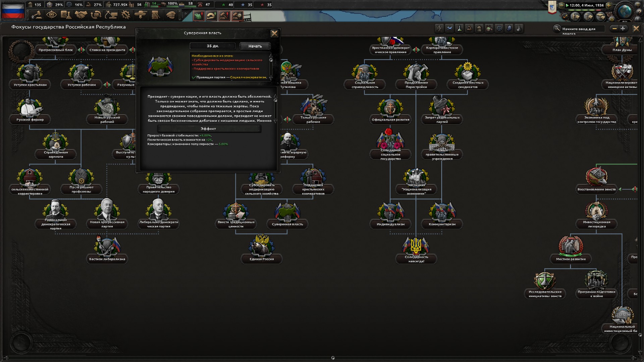Open the Officer corps cap icon

pyautogui.click(x=171, y=15)
